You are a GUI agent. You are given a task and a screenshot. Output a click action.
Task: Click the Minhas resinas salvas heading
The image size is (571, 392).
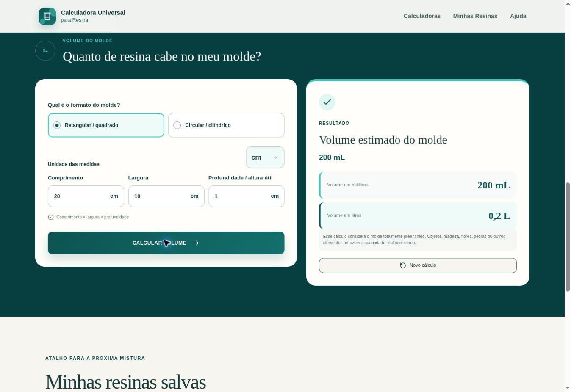(x=125, y=382)
